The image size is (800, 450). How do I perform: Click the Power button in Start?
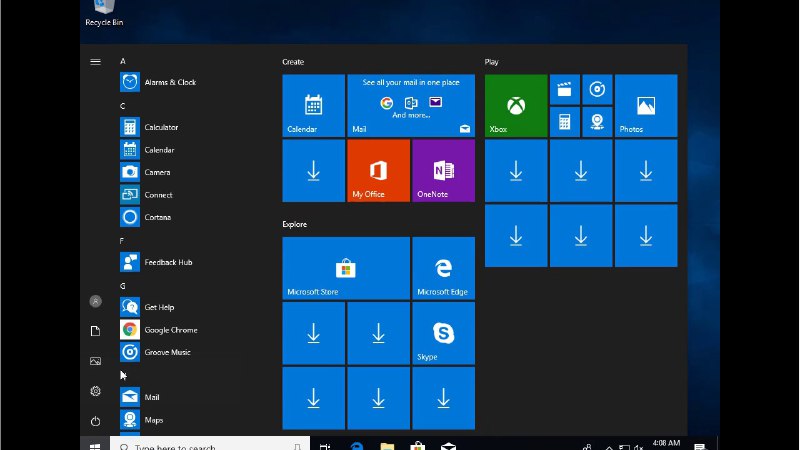[x=95, y=421]
